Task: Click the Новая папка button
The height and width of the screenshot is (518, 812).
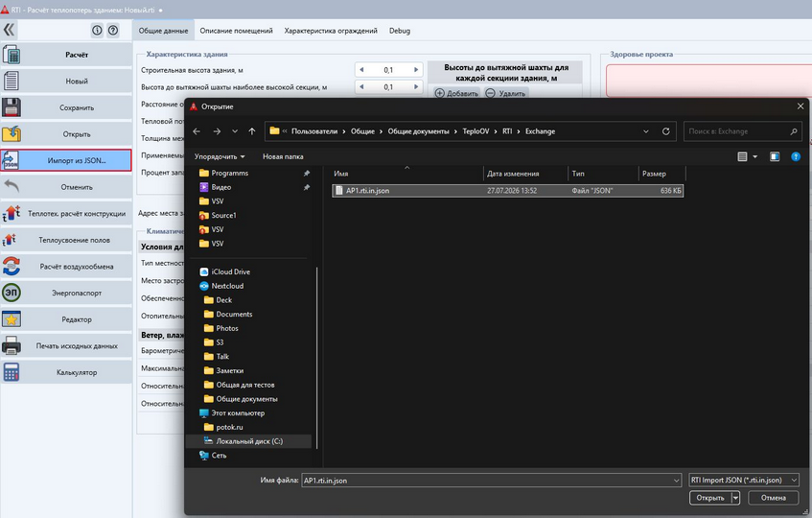Action: (283, 156)
